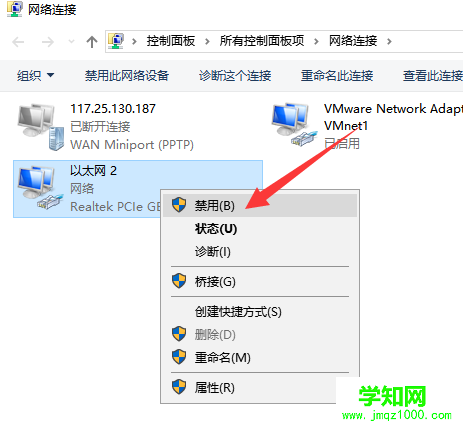Image resolution: width=463 pixels, height=427 pixels.
Task: Click the shield icon beside 重命名(M)
Action: coord(179,357)
